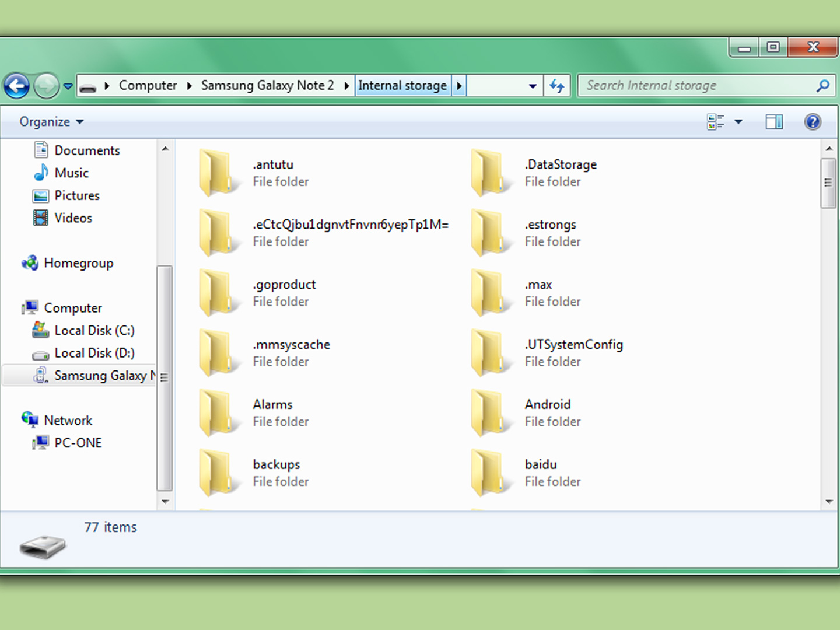Click the navigation pane scroll down arrow

coord(165,501)
